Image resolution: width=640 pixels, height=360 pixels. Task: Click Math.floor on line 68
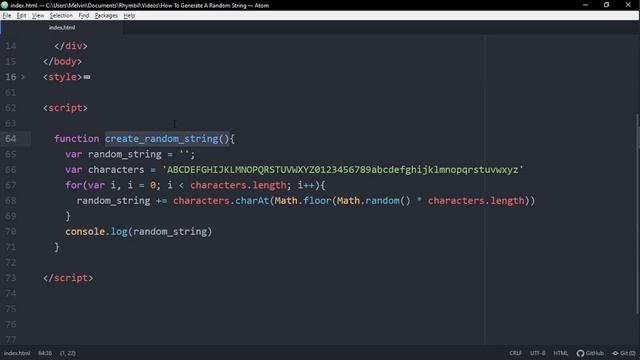[303, 201]
